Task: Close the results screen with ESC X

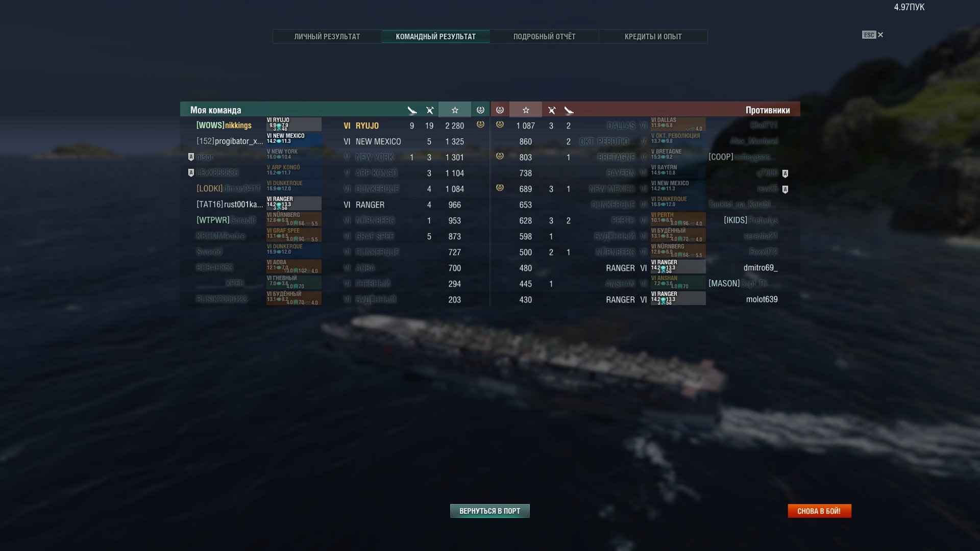Action: (x=873, y=35)
